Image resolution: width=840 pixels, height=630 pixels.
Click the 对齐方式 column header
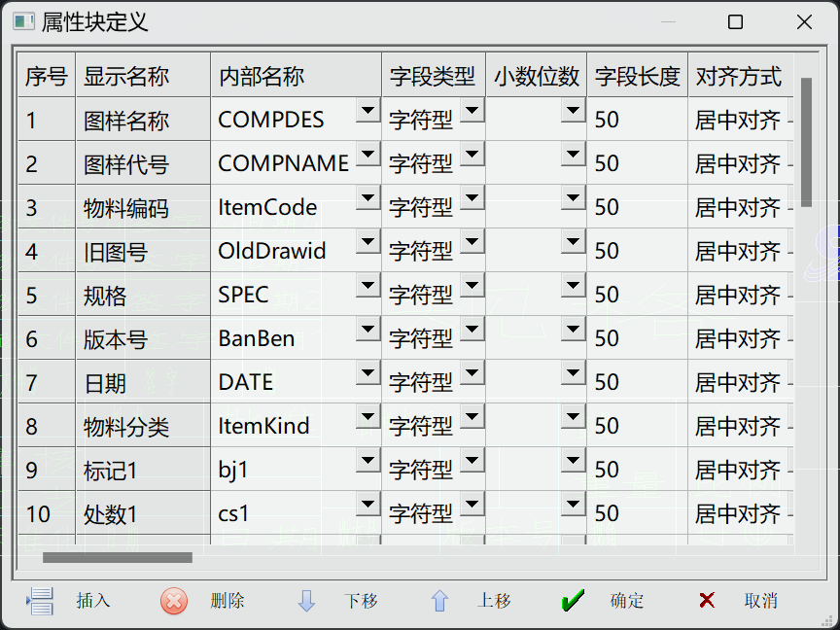(x=741, y=75)
